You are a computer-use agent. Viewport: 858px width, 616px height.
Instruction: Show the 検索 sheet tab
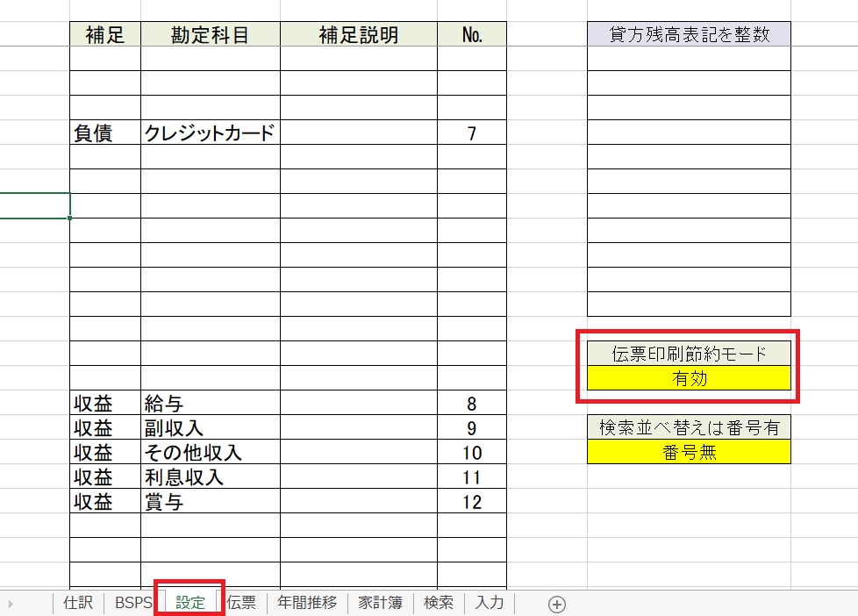(x=439, y=603)
